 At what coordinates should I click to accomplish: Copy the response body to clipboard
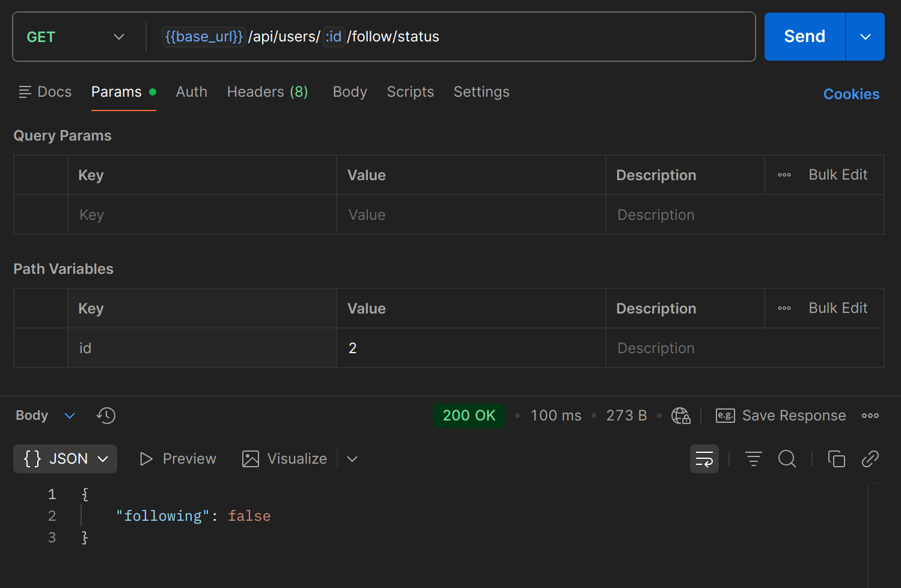click(x=836, y=459)
